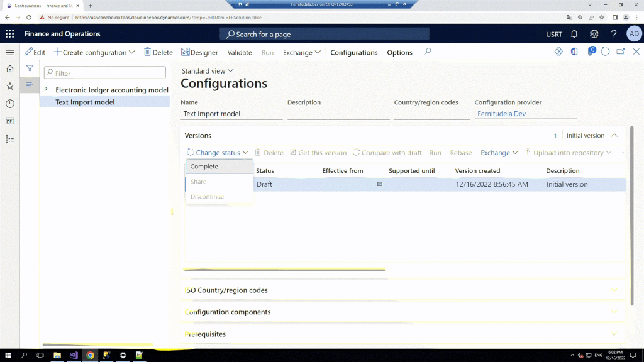Open Favorites star in left sidebar
The width and height of the screenshot is (644, 362).
coord(10,86)
